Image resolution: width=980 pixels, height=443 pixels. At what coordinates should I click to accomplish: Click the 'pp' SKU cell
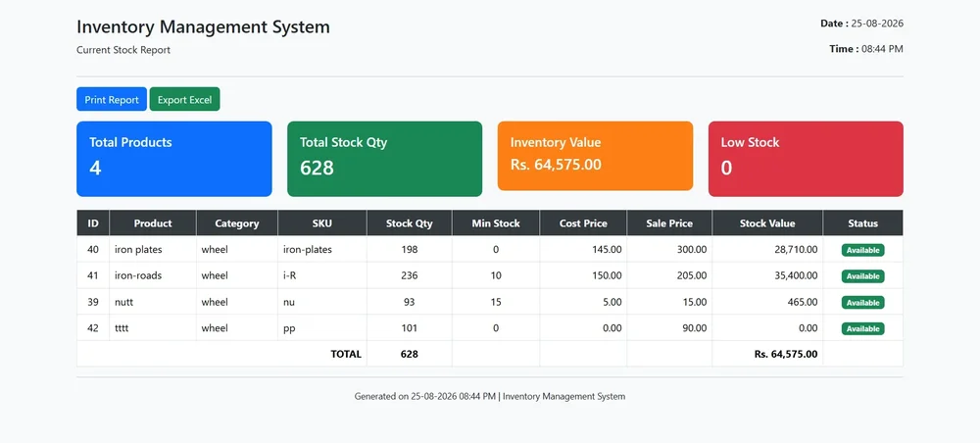pyautogui.click(x=322, y=328)
